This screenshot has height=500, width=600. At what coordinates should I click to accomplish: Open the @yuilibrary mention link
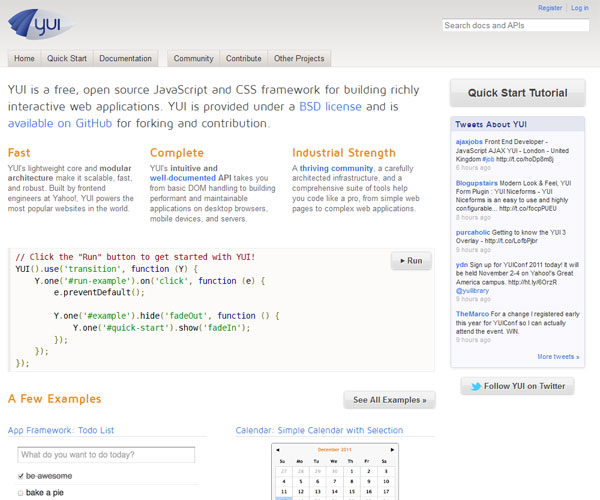(472, 291)
